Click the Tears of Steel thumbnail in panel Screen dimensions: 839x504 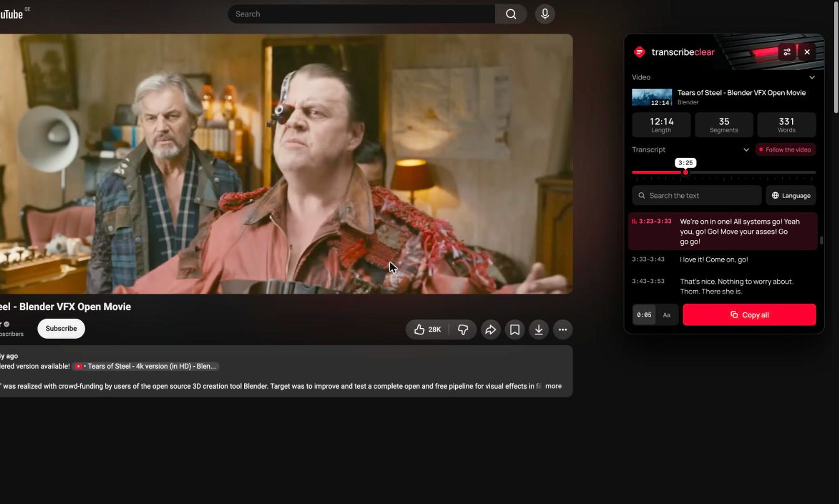coord(652,97)
